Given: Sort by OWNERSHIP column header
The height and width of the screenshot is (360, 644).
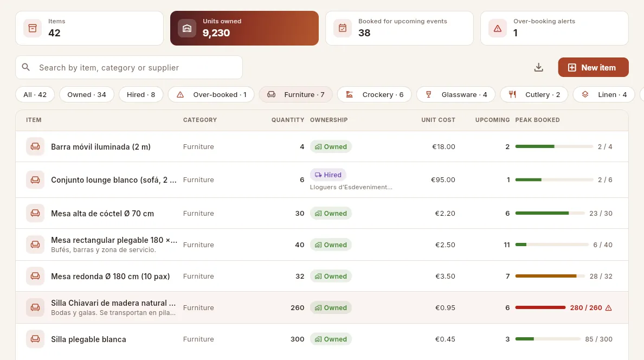Looking at the screenshot, I should (x=329, y=120).
